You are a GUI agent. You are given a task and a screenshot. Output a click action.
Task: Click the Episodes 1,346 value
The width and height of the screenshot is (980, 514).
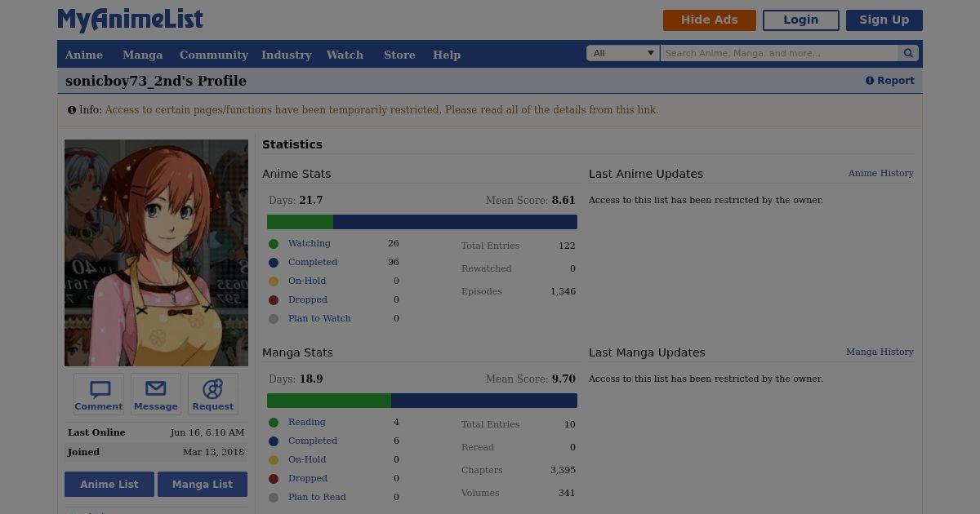(x=563, y=291)
